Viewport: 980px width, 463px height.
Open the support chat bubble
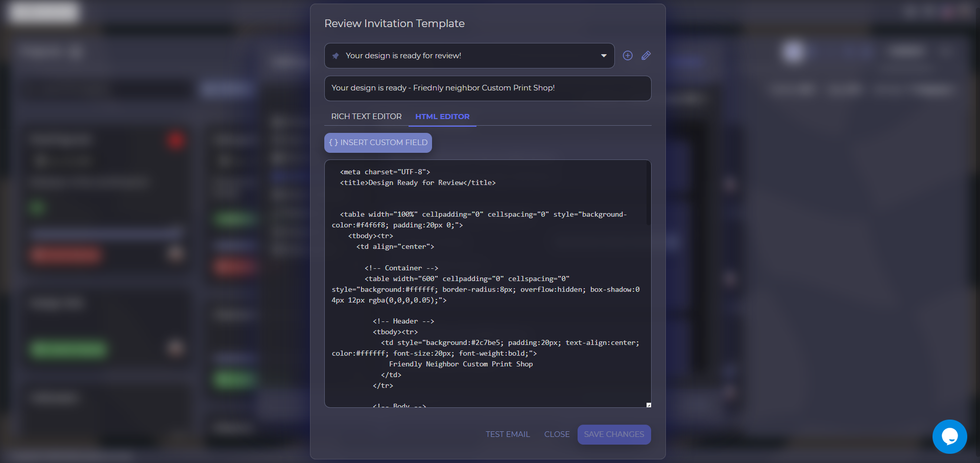click(949, 436)
